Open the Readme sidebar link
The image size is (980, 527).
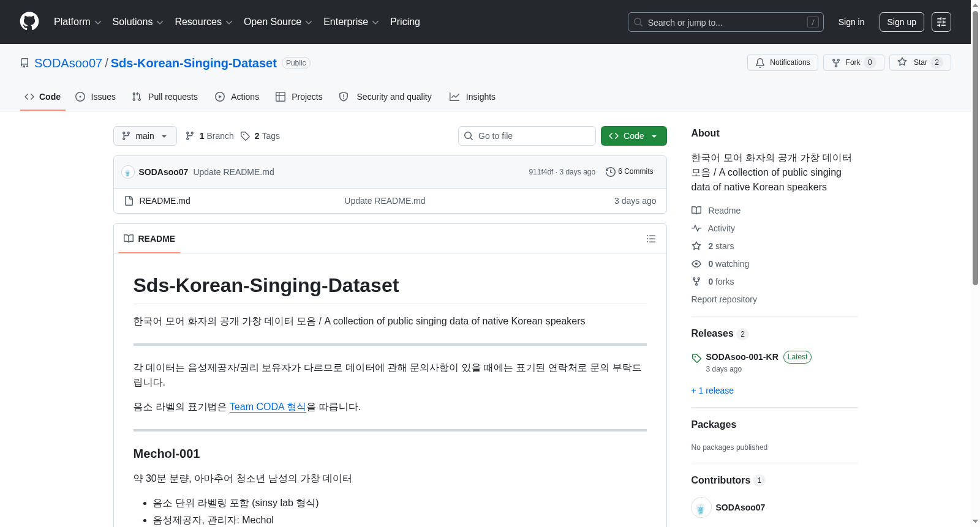724,211
